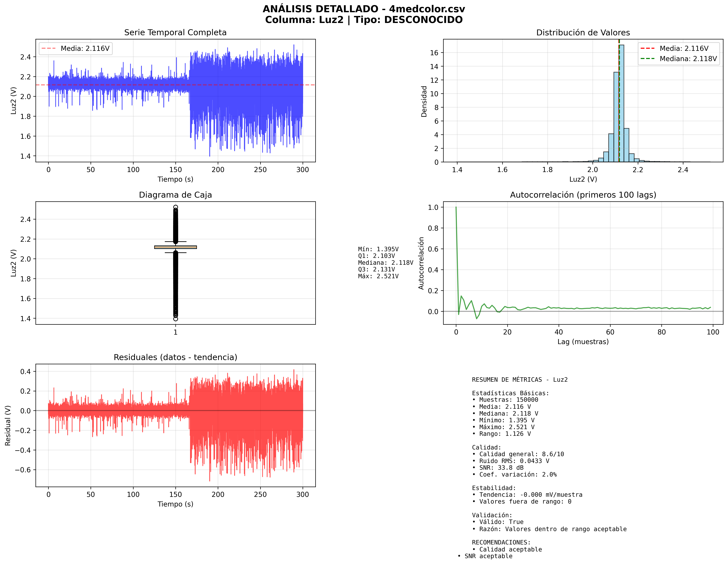
Task: Click the 'Mín: 1.395V' boxplot statistic text
Action: 378,249
